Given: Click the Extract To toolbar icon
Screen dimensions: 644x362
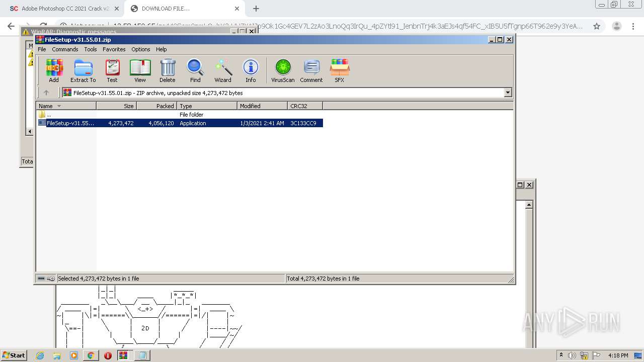Looking at the screenshot, I should click(83, 70).
